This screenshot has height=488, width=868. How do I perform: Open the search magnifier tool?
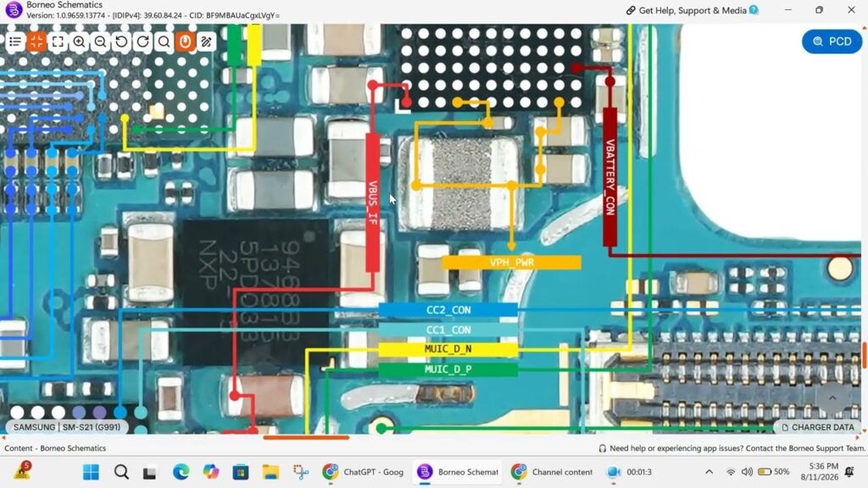point(164,42)
